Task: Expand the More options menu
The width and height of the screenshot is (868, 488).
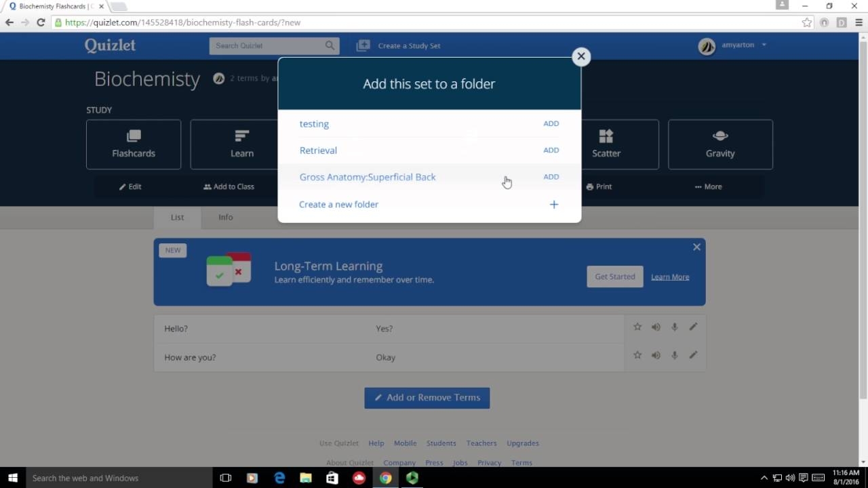Action: tap(708, 186)
